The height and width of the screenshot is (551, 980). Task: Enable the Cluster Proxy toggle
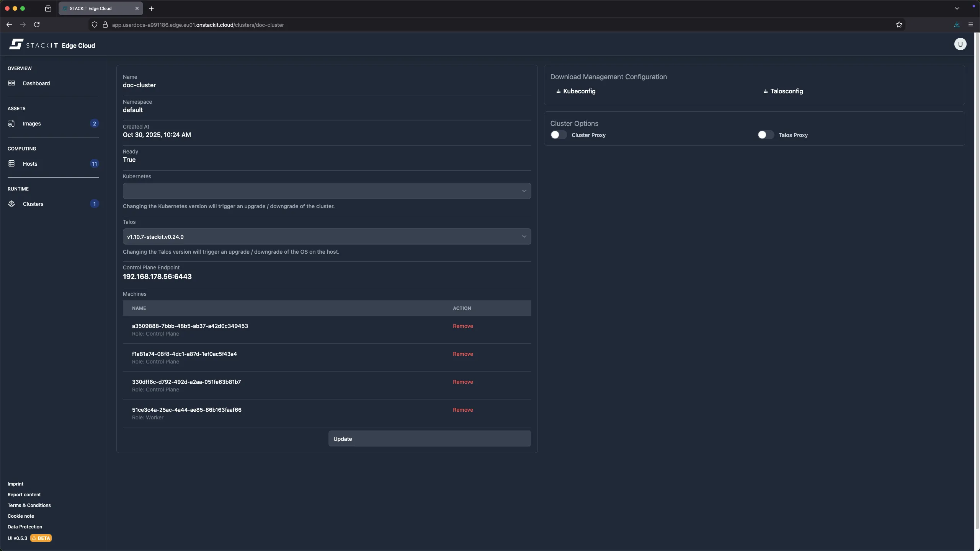(x=558, y=135)
